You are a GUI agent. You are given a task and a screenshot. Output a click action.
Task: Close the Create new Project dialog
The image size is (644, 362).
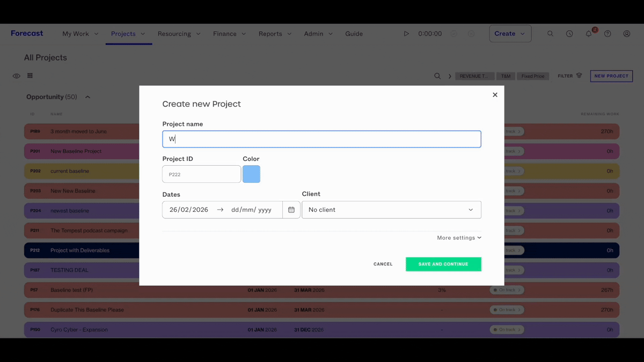pyautogui.click(x=495, y=95)
